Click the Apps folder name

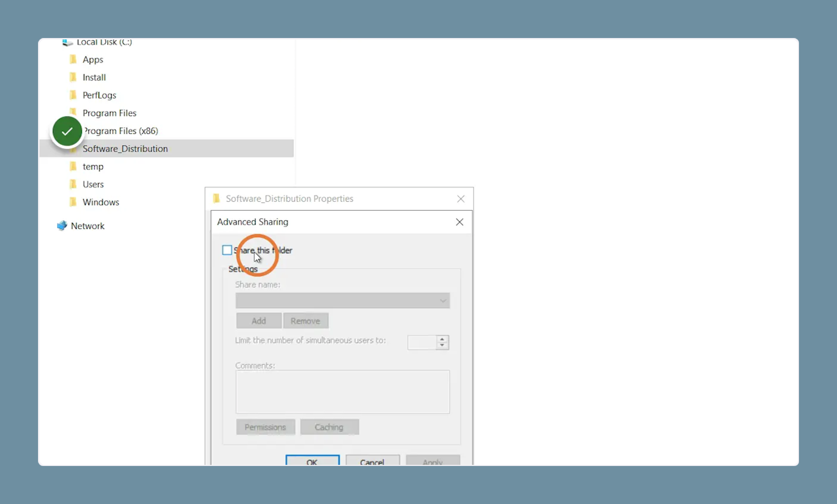[x=93, y=60]
